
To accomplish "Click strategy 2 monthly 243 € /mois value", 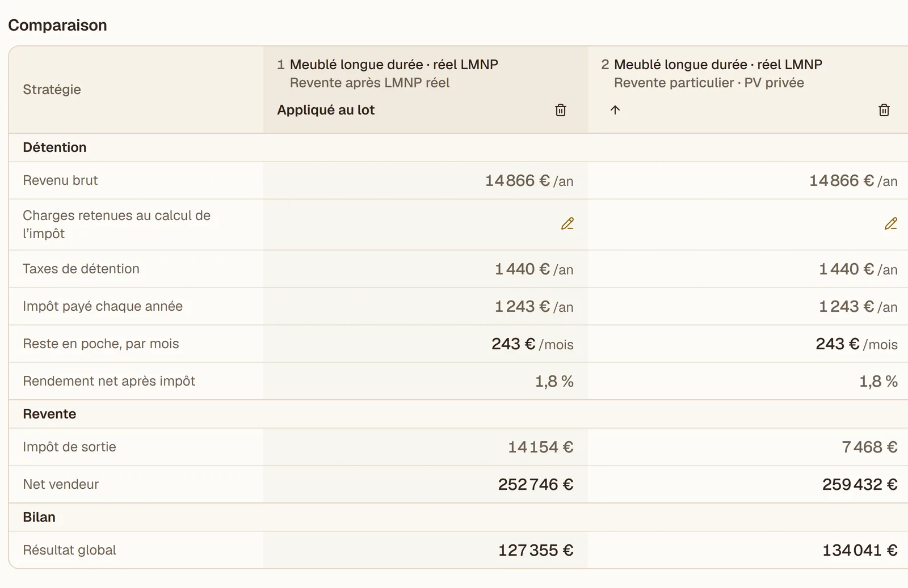I will click(856, 344).
